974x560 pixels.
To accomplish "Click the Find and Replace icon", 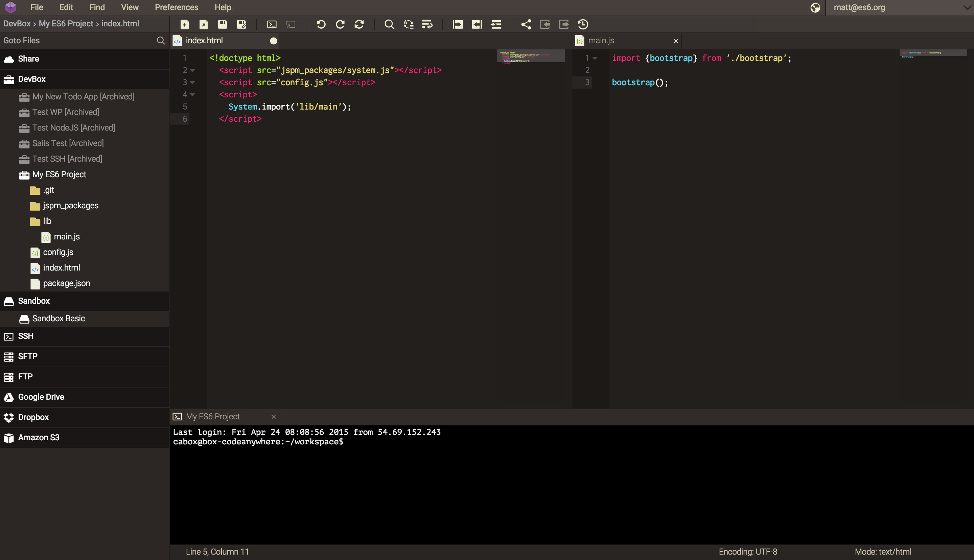I will 408,25.
